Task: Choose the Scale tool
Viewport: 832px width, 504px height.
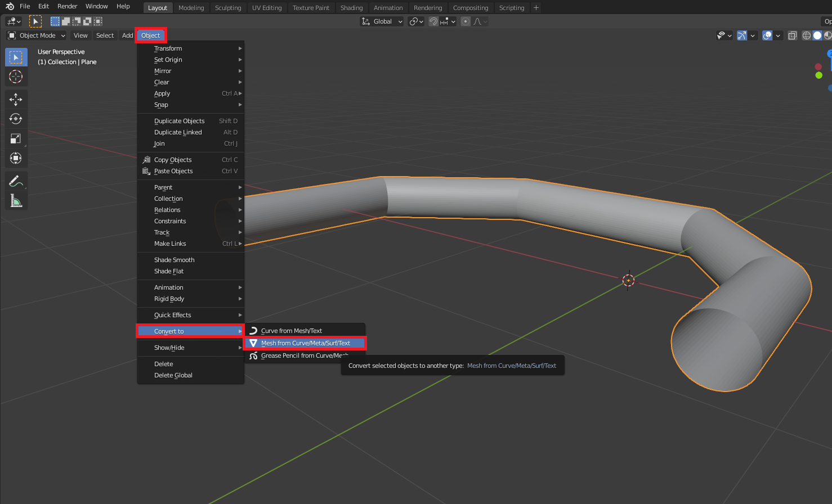Action: (16, 138)
